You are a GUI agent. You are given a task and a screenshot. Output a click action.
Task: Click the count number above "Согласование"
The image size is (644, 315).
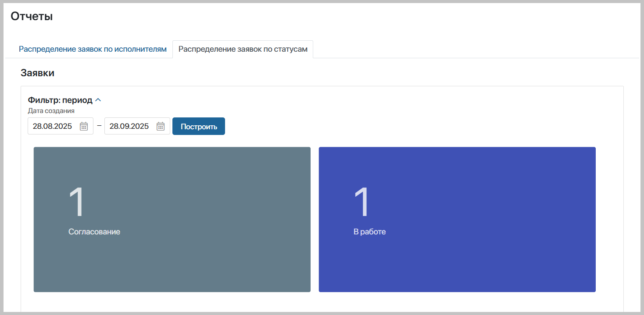point(76,202)
